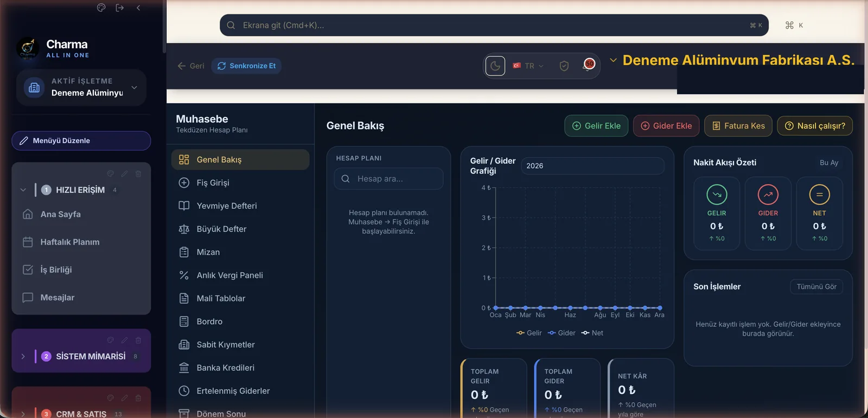Edit the Hızlı Erişim group with the pencil icon
This screenshot has width=868, height=418.
[x=124, y=173]
